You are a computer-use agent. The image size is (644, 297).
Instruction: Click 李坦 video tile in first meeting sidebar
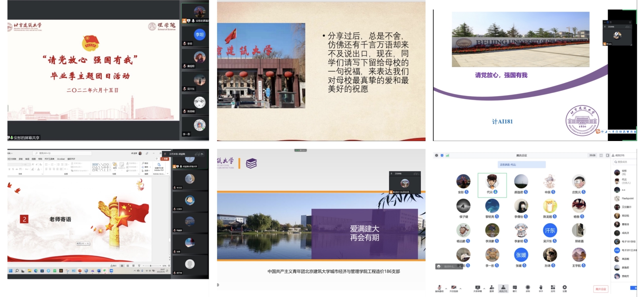pyautogui.click(x=195, y=36)
